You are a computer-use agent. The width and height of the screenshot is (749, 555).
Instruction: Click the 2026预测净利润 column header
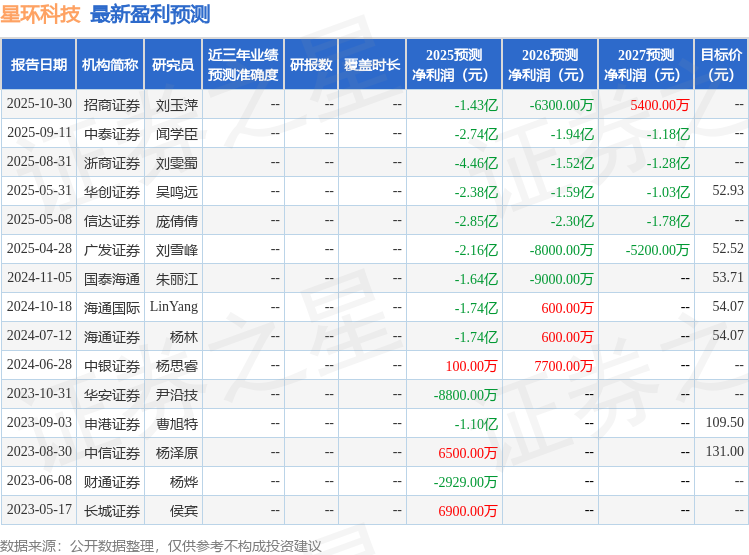point(550,64)
